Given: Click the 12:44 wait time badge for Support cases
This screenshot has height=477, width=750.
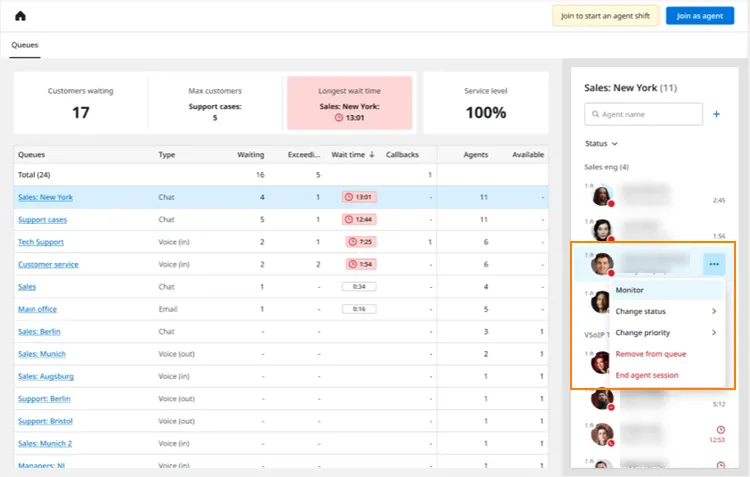Looking at the screenshot, I should (359, 220).
